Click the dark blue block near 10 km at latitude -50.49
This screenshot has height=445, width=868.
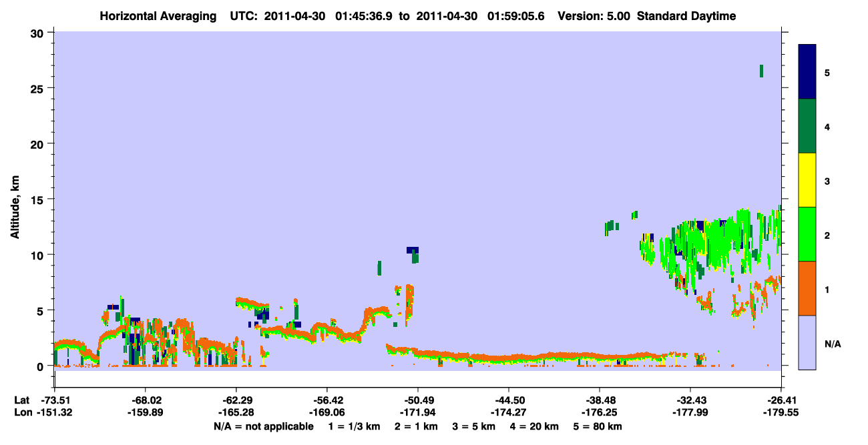click(413, 250)
